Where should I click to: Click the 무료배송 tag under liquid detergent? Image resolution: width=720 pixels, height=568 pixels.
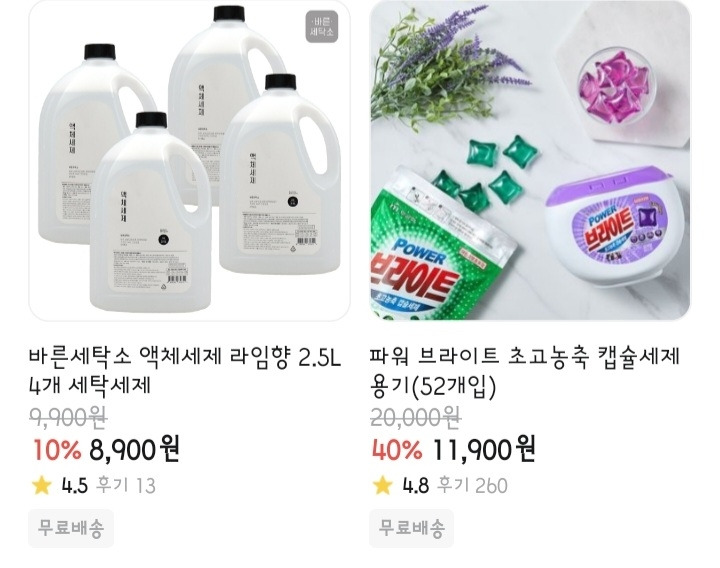click(x=71, y=528)
